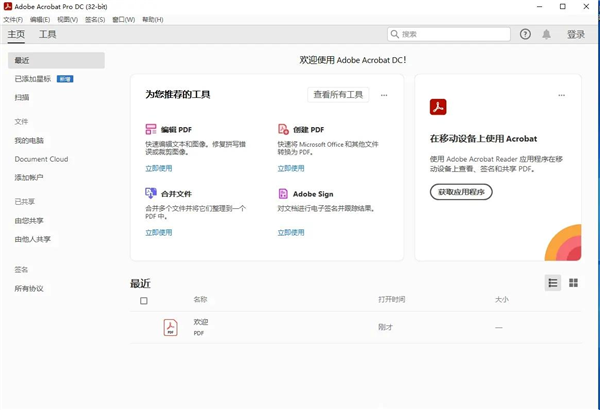Viewport: 600px width, 410px height.
Task: Switch to list view icon
Action: pyautogui.click(x=553, y=283)
